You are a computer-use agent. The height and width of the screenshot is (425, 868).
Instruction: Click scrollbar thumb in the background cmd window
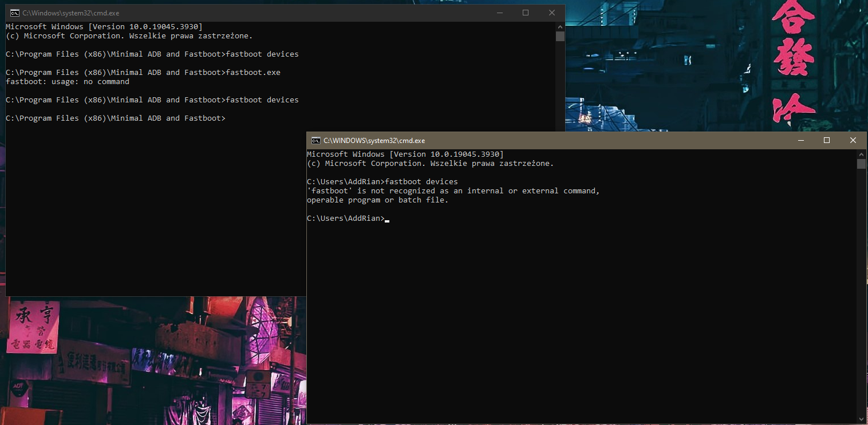pyautogui.click(x=560, y=36)
